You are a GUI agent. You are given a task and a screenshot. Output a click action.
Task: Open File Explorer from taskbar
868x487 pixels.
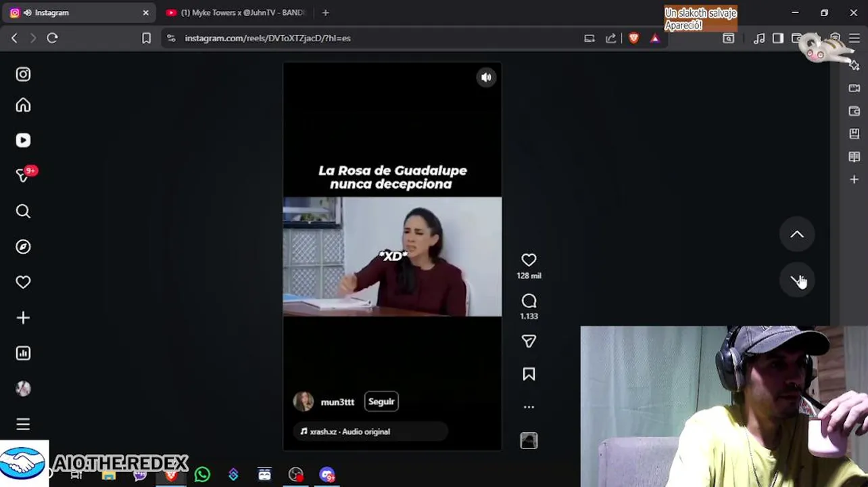point(109,476)
